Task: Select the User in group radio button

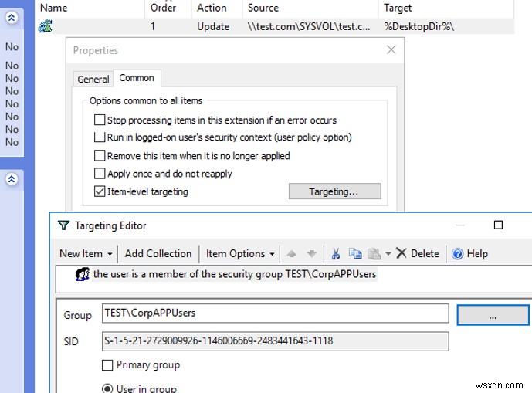Action: click(107, 388)
